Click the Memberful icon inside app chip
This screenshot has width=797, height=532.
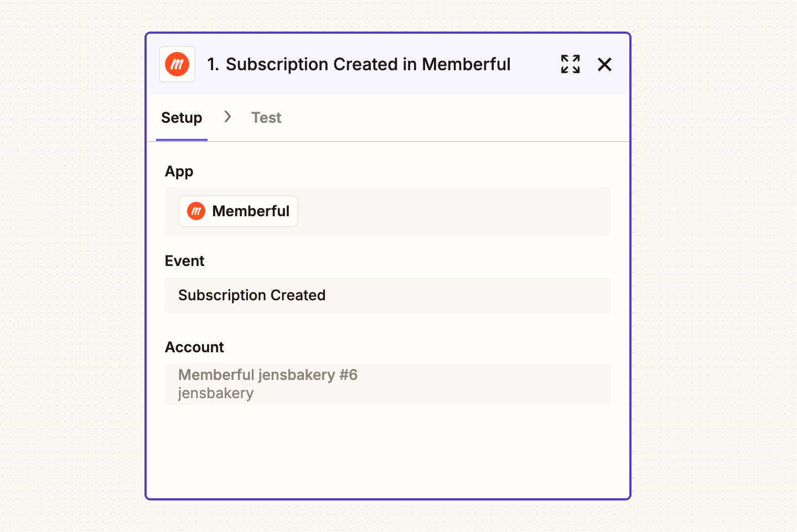point(196,211)
